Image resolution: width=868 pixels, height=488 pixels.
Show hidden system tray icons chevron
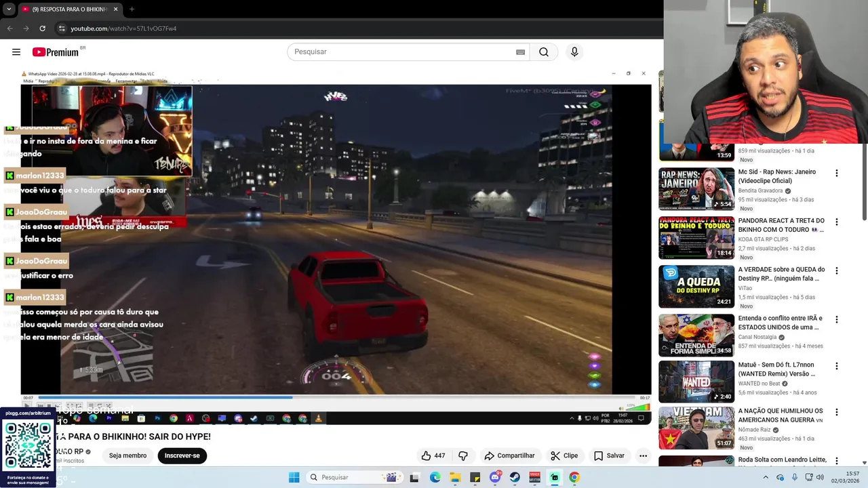(x=766, y=477)
